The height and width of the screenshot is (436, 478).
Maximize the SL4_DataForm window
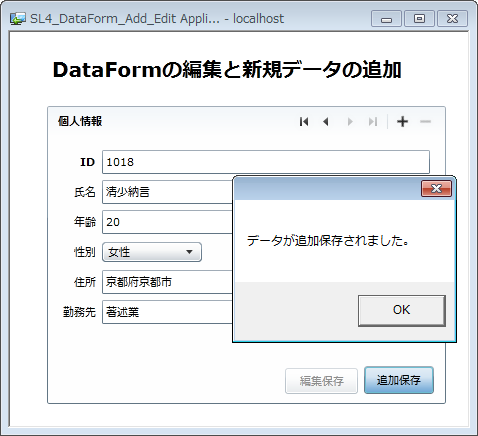pos(419,19)
